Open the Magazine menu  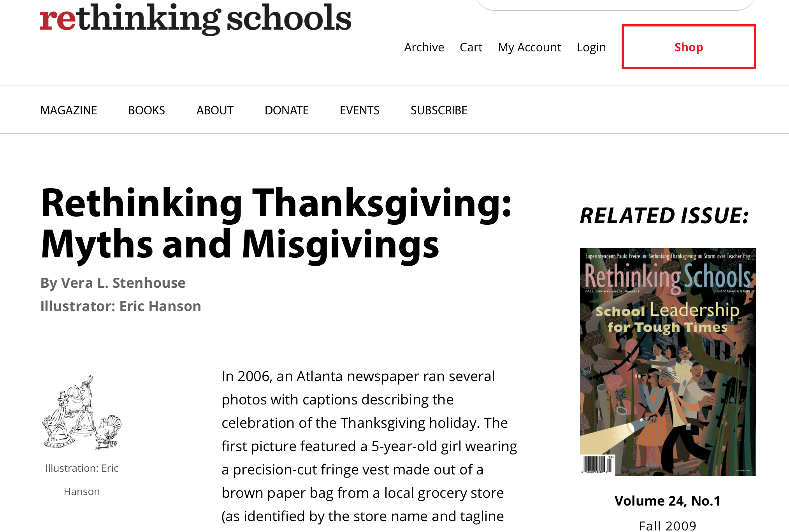(x=69, y=110)
